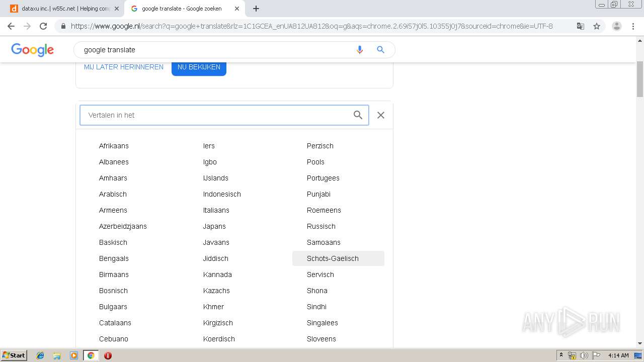Viewport: 644px width, 362px height.
Task: Choose Birmaans language
Action: [x=114, y=275]
